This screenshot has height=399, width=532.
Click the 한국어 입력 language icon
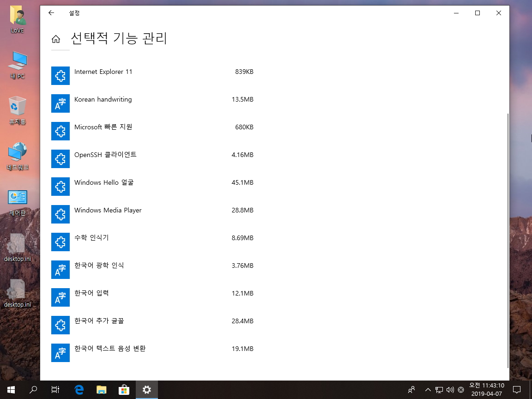tap(60, 297)
